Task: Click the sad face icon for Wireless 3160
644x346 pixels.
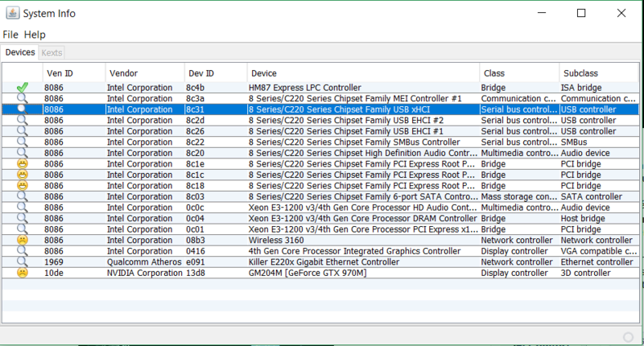Action: pyautogui.click(x=23, y=240)
